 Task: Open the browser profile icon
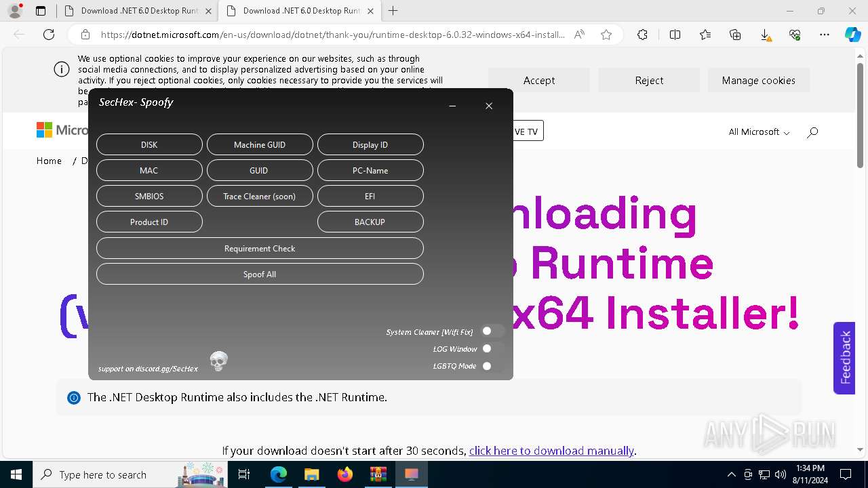click(x=15, y=11)
